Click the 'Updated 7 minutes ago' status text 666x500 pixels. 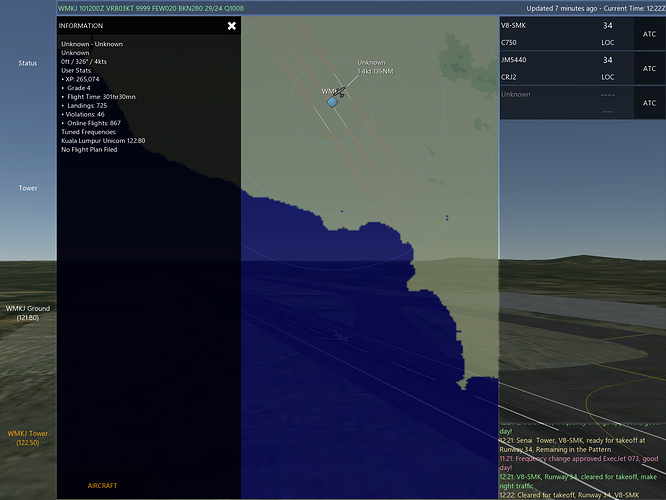pyautogui.click(x=562, y=8)
